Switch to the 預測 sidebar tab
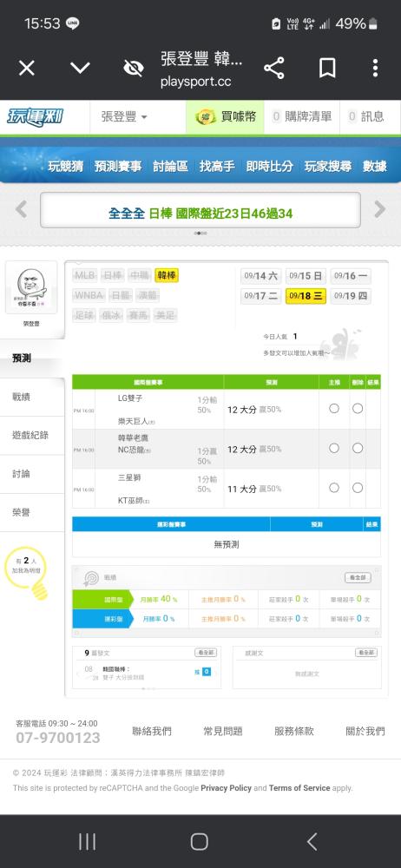Image resolution: width=401 pixels, height=868 pixels. (x=32, y=358)
